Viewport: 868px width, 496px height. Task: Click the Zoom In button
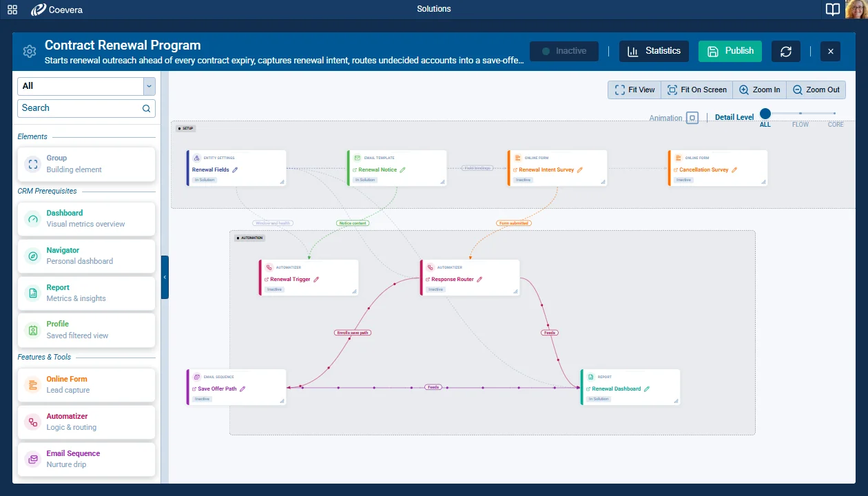click(760, 90)
